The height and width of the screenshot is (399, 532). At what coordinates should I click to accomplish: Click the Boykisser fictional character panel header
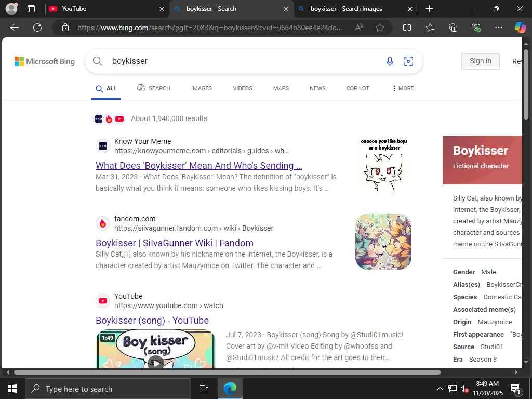pyautogui.click(x=482, y=160)
